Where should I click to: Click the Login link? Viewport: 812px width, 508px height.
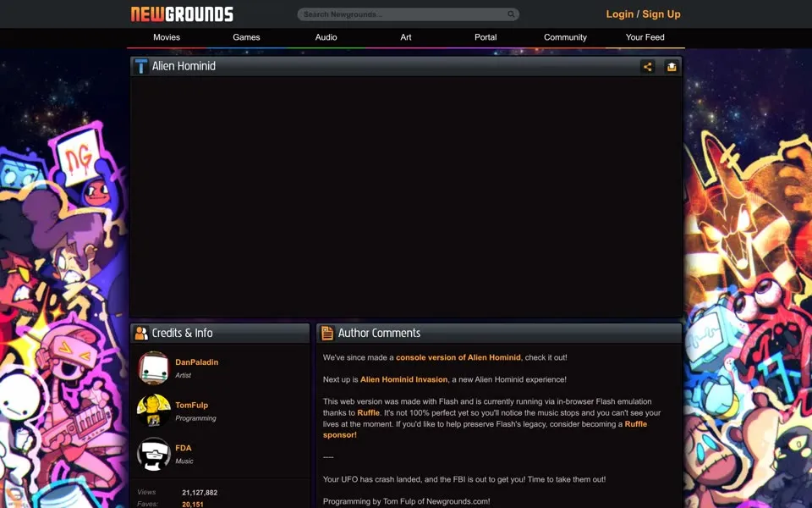click(x=620, y=14)
